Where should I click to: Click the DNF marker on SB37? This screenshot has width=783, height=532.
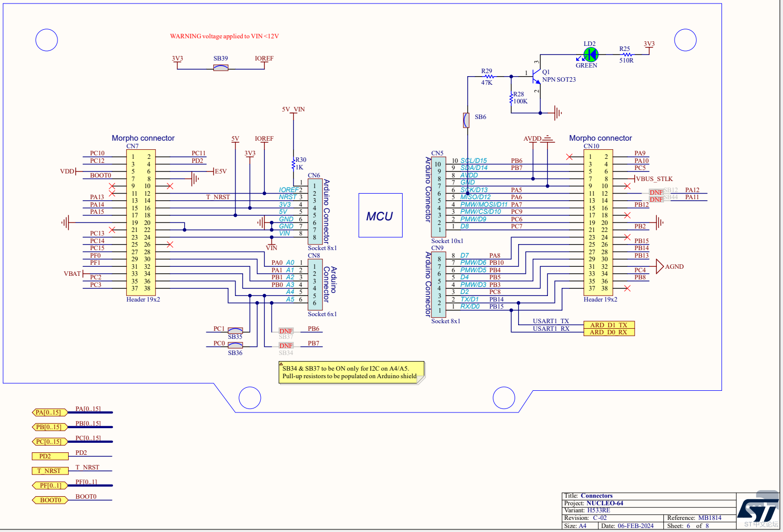[286, 331]
